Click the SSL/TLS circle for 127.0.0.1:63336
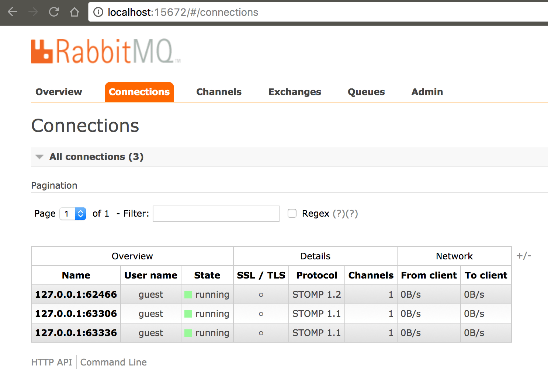 tap(261, 333)
